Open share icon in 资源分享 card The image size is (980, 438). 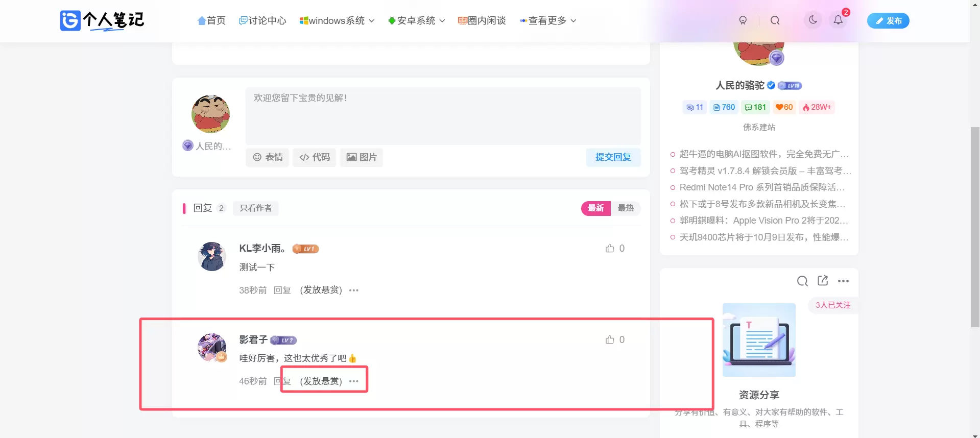823,280
